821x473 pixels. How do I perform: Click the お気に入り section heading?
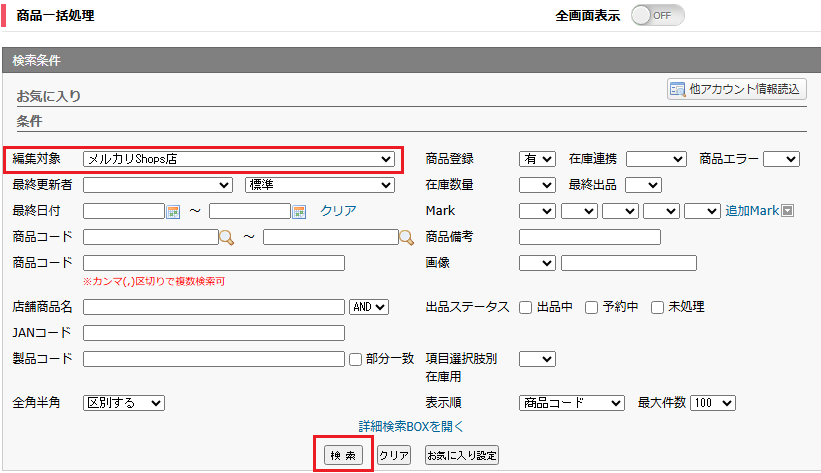click(49, 96)
